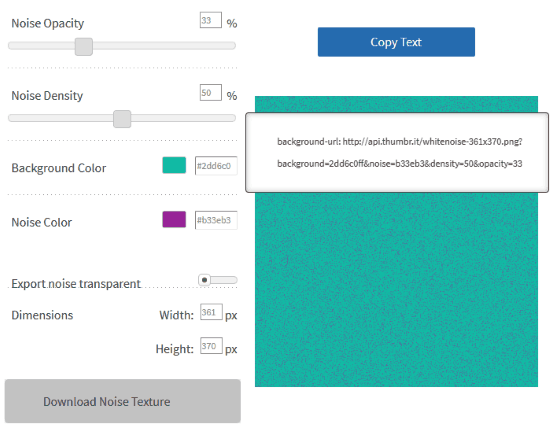
Task: Click the background-url text box
Action: click(397, 153)
